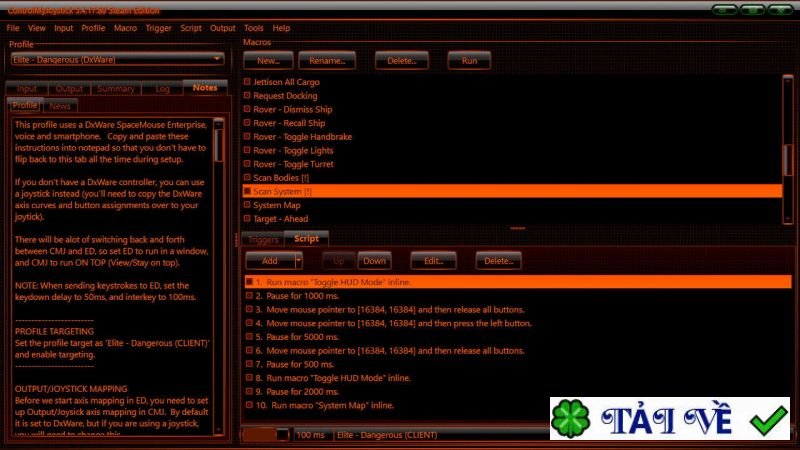Select the Request Docking macro name
The height and width of the screenshot is (450, 800).
click(x=285, y=95)
